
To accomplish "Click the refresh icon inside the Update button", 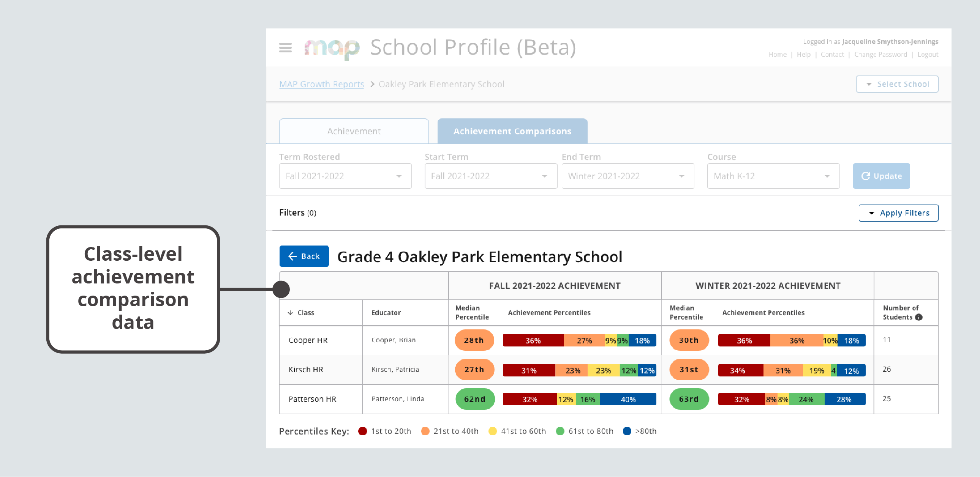I will 866,176.
